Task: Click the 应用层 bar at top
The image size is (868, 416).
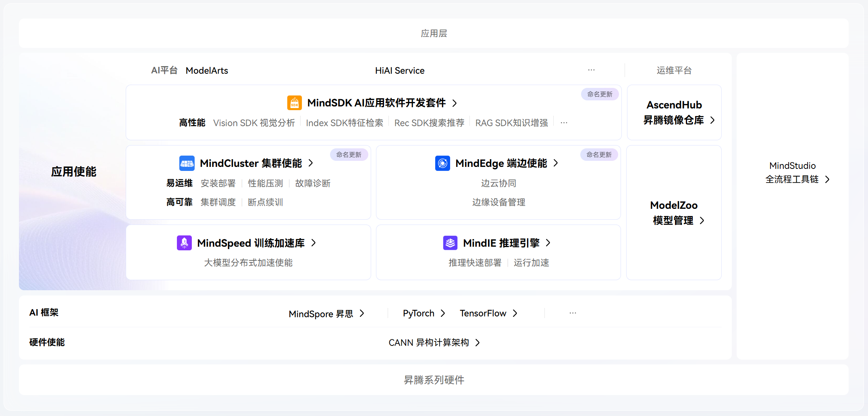Action: (x=434, y=33)
